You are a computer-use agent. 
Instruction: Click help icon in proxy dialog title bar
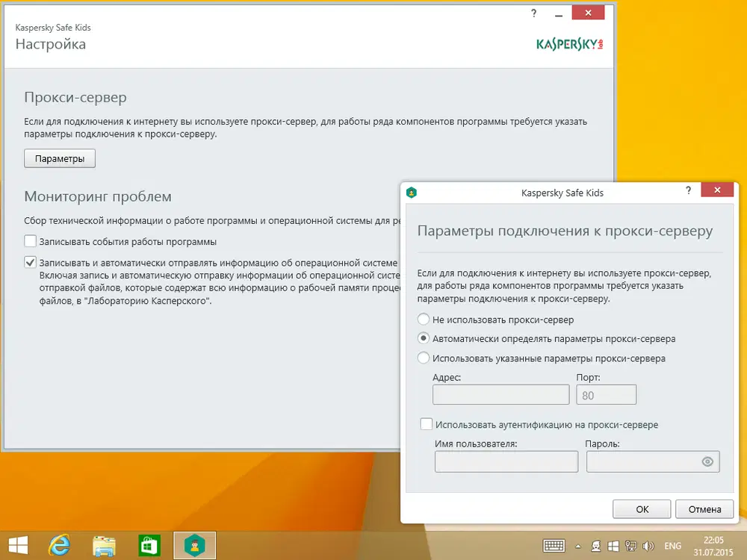tap(689, 190)
